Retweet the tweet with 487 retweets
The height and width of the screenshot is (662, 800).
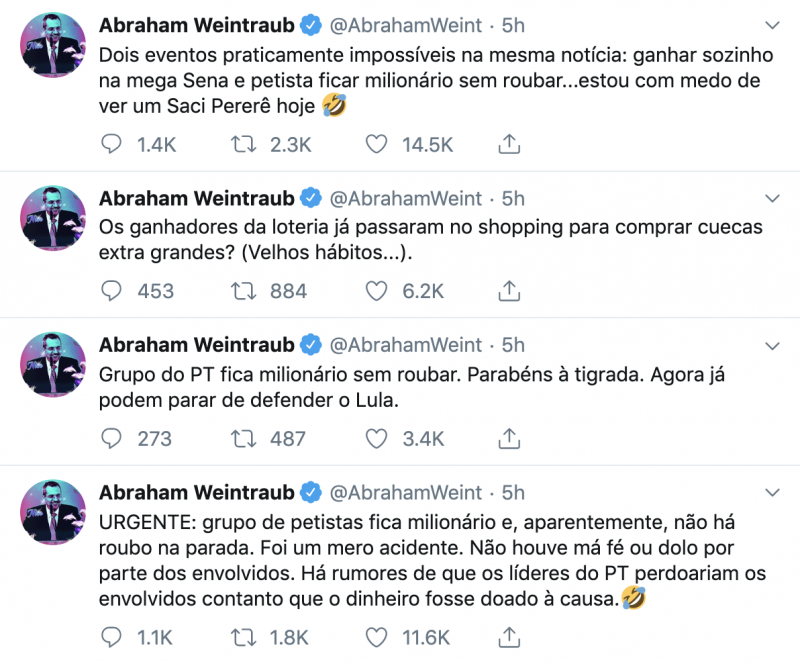(x=240, y=438)
